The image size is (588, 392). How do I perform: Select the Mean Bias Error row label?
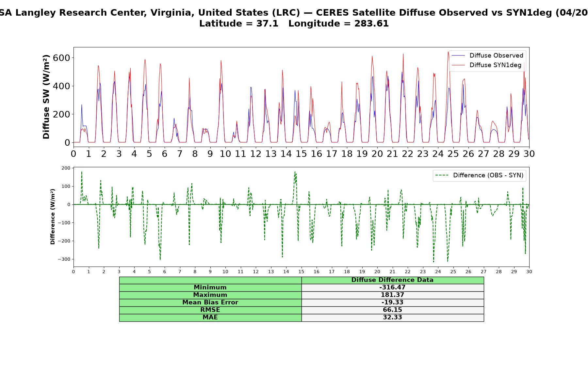[210, 302]
